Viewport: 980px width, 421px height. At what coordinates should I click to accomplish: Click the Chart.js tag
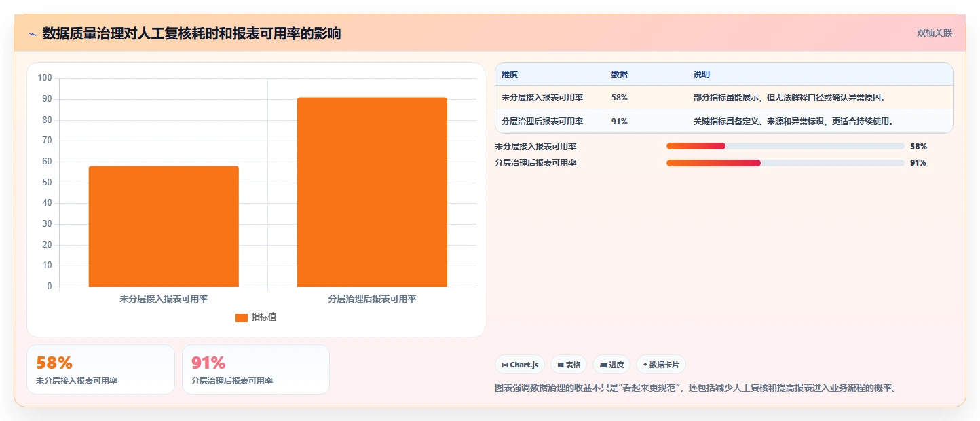520,365
